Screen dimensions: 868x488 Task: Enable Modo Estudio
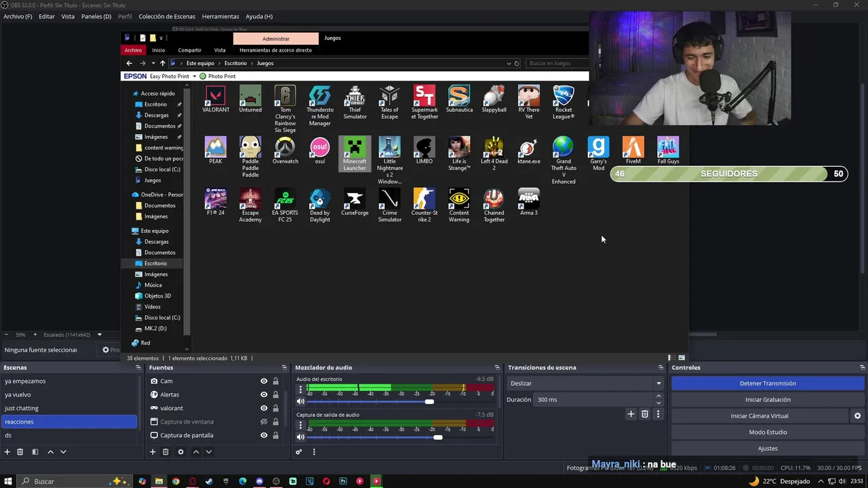(768, 432)
